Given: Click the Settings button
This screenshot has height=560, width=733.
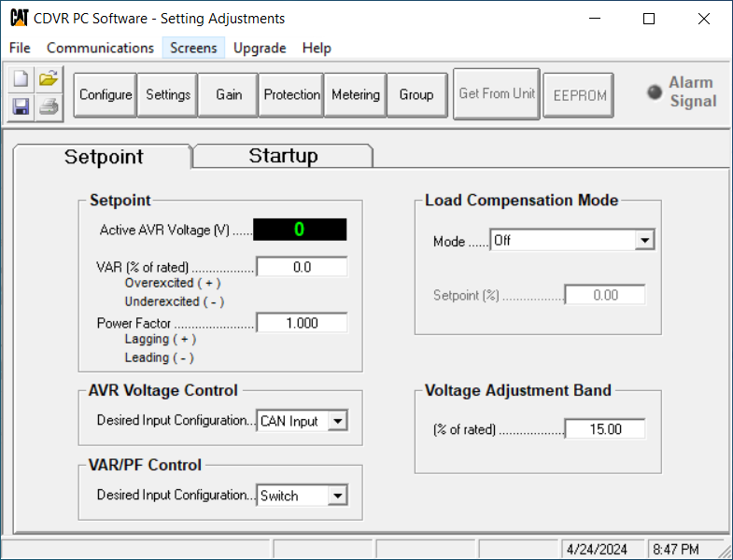Looking at the screenshot, I should point(168,95).
